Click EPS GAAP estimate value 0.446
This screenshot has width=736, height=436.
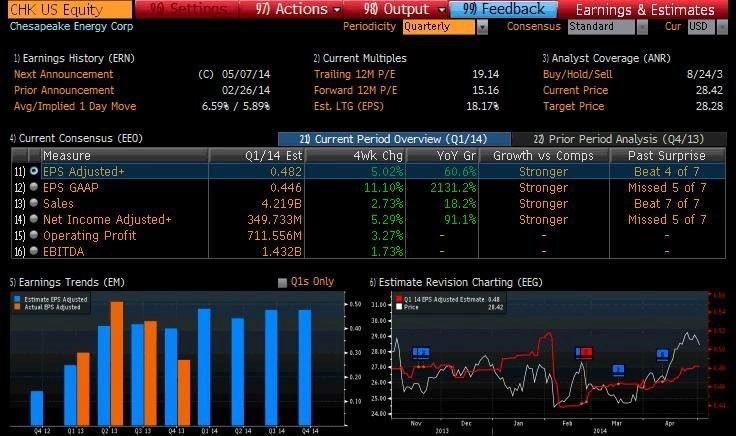tap(286, 188)
